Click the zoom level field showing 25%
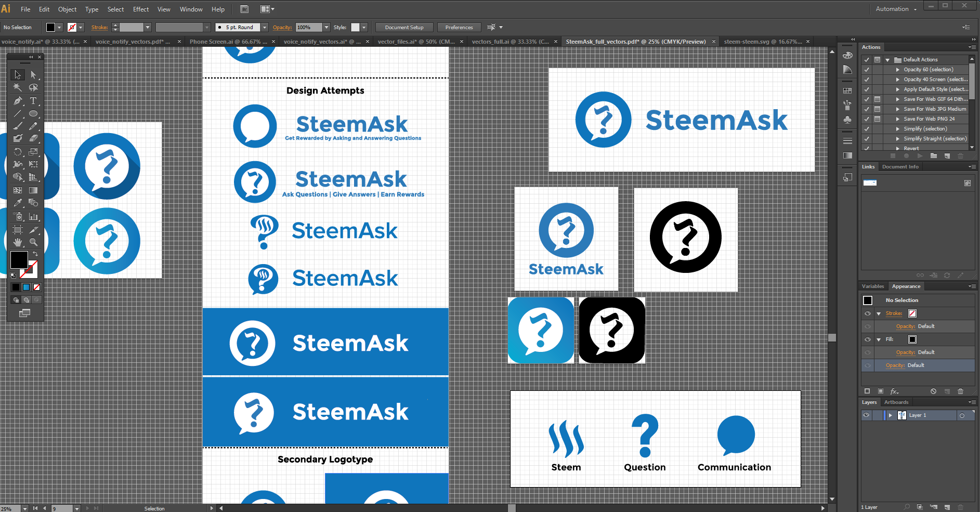This screenshot has width=980, height=512. click(x=10, y=508)
